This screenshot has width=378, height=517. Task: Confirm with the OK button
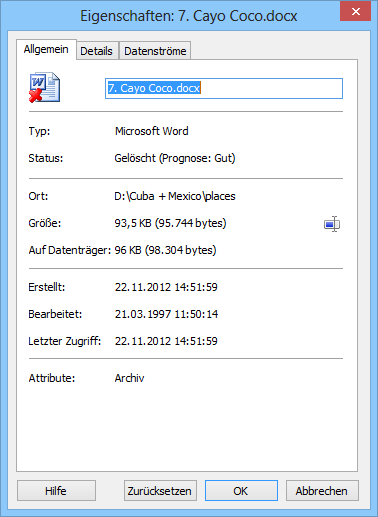[241, 491]
